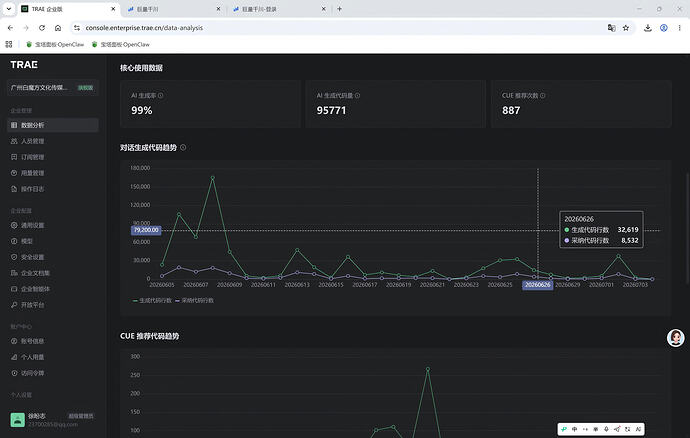Open 访问令牌 in the sidebar
The width and height of the screenshot is (690, 438).
[53, 373]
